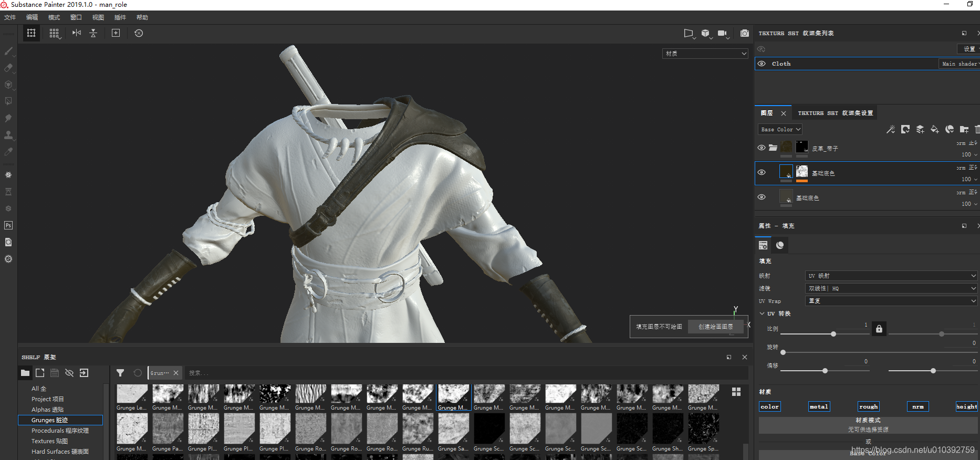Take a viewport screenshot with camera icon
Image resolution: width=980 pixels, height=460 pixels.
(745, 34)
